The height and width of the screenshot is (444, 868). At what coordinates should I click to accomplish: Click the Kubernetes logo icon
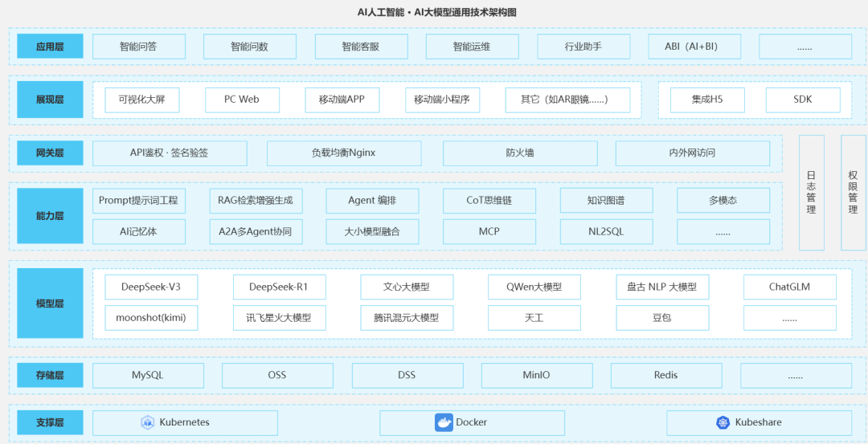tap(148, 422)
